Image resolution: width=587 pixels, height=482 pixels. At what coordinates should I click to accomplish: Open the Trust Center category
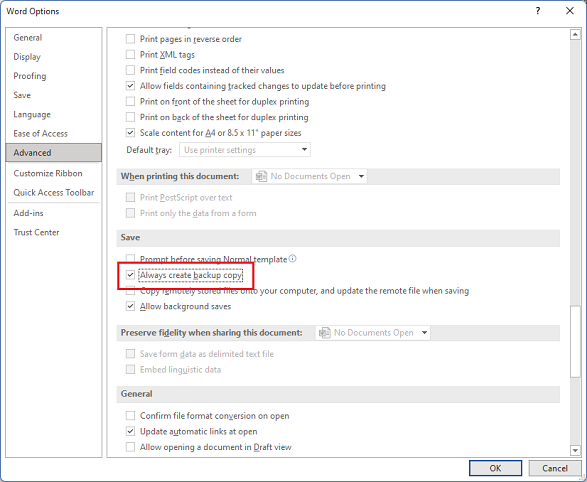tap(36, 232)
